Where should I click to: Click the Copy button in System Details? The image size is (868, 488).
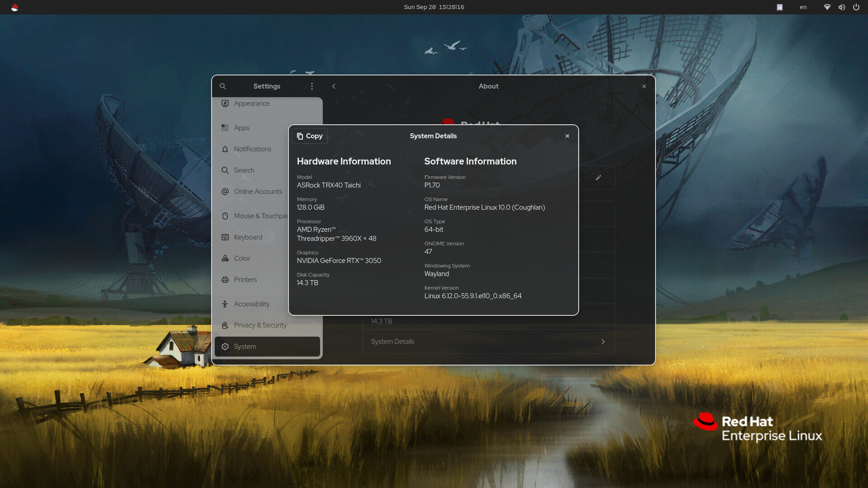pos(310,136)
